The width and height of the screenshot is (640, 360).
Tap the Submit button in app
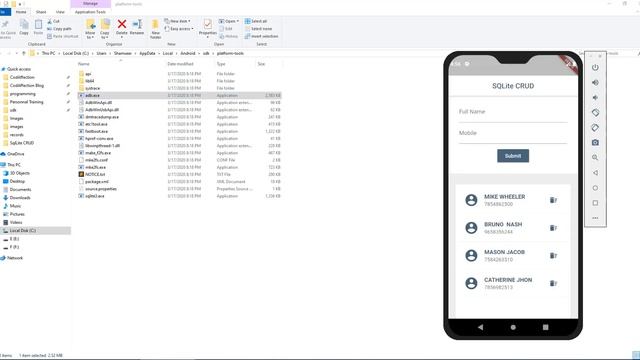[513, 156]
